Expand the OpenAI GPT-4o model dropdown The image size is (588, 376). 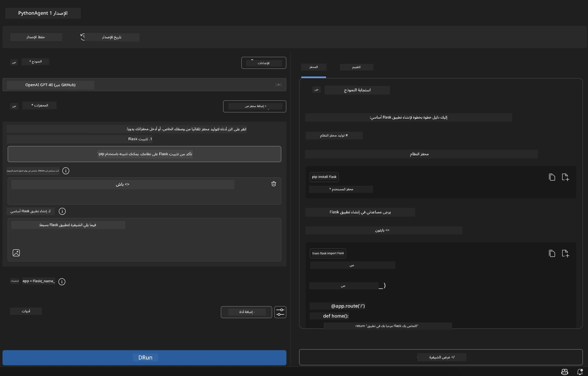click(x=144, y=85)
